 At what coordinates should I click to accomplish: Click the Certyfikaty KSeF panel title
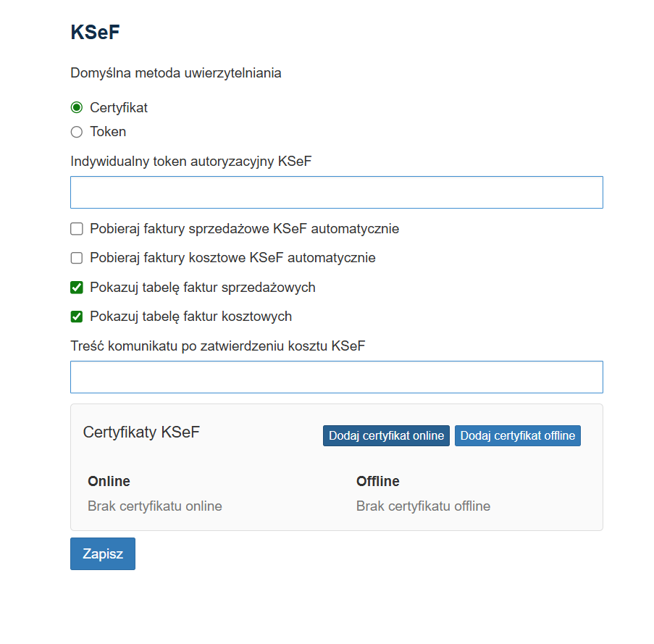coord(141,432)
